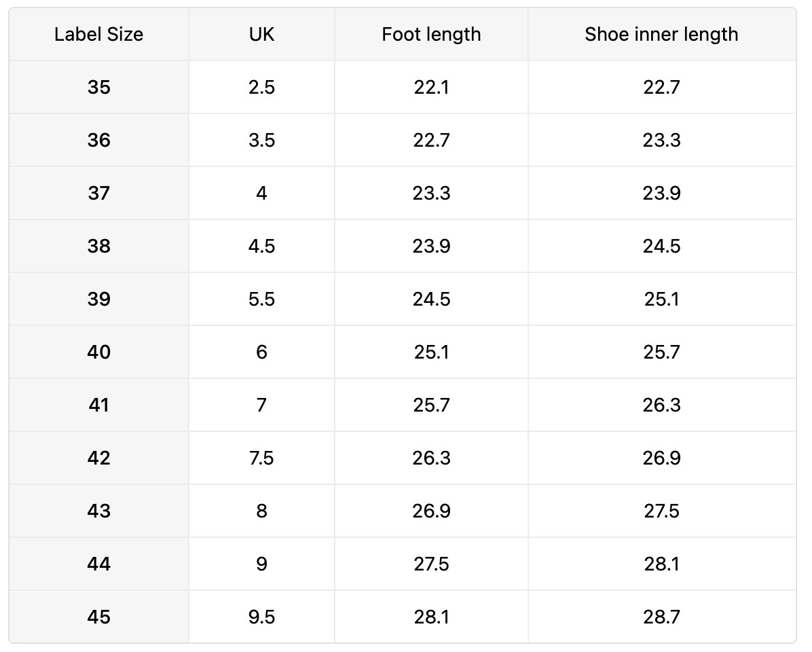Select label size 36 cell
812x652 pixels.
tap(99, 141)
